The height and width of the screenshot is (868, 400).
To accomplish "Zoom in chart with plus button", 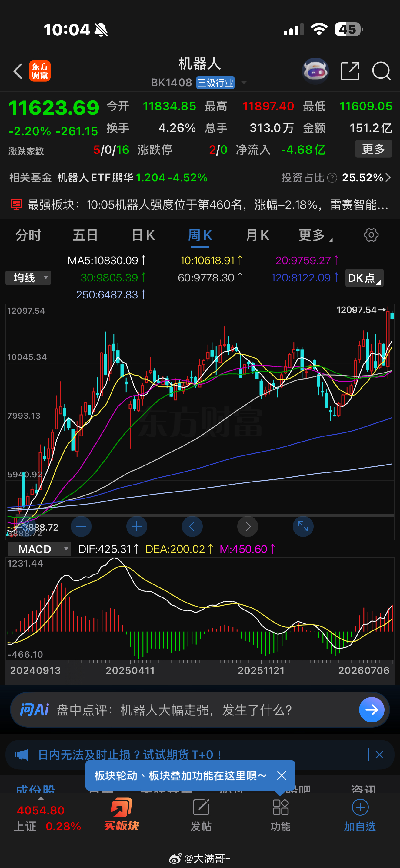I will pyautogui.click(x=137, y=526).
